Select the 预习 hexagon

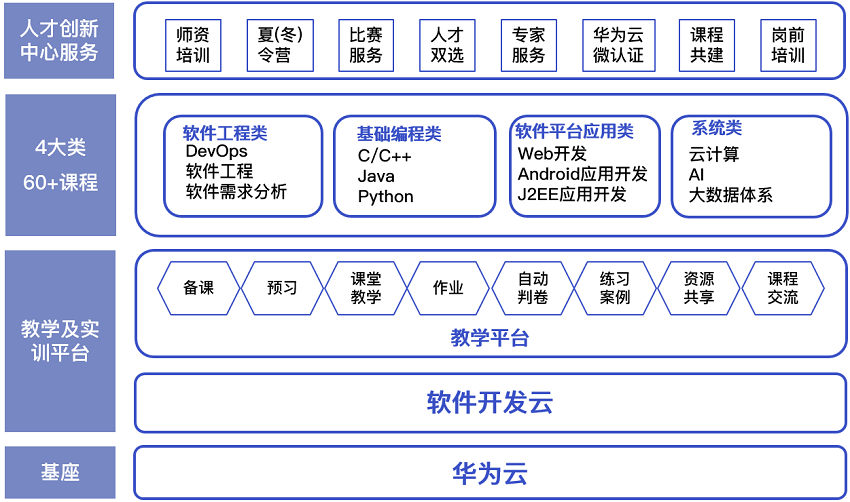tap(282, 288)
